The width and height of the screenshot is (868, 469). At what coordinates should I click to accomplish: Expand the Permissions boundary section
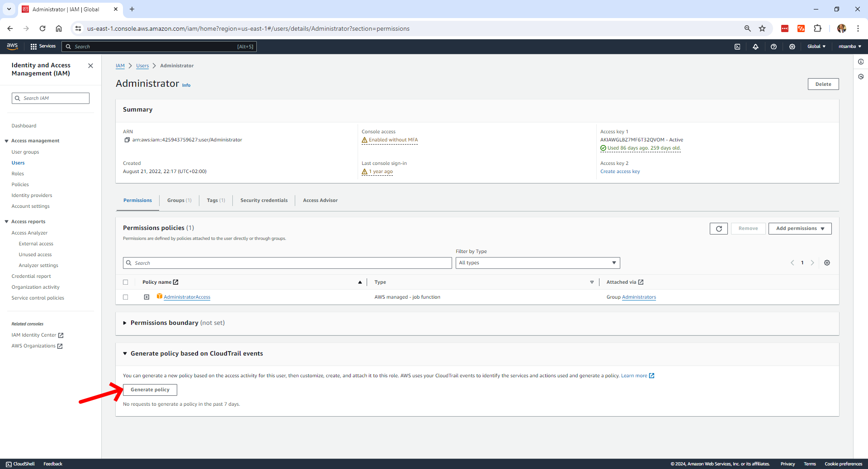125,323
